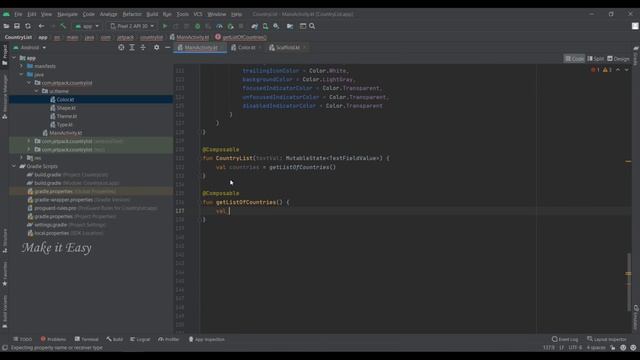Click Expand All icon in project panel
The width and height of the screenshot is (640, 360).
pyautogui.click(x=132, y=48)
